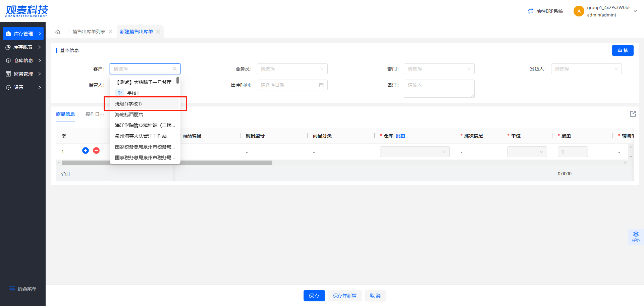
Task: Click the table scroll-up arrow
Action: [631, 147]
